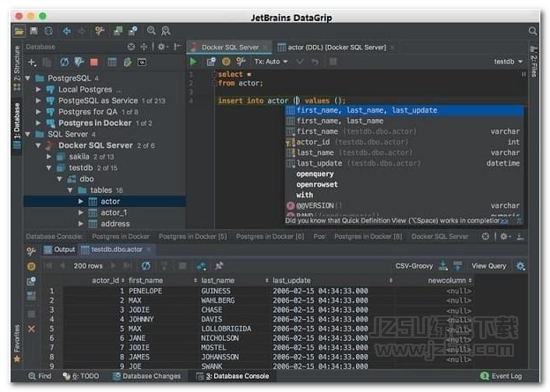550x392 pixels.
Task: Open the 1: Database side tool window
Action: (x=17, y=125)
